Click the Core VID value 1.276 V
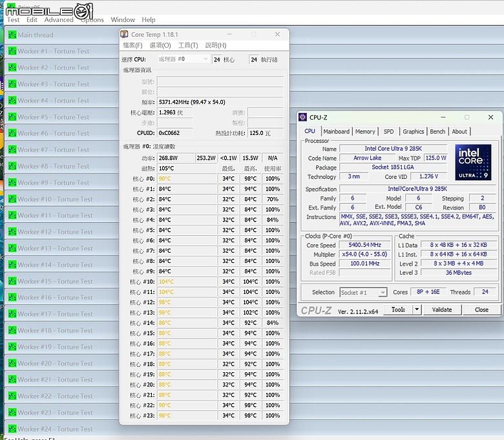This screenshot has height=440, width=504. click(429, 176)
